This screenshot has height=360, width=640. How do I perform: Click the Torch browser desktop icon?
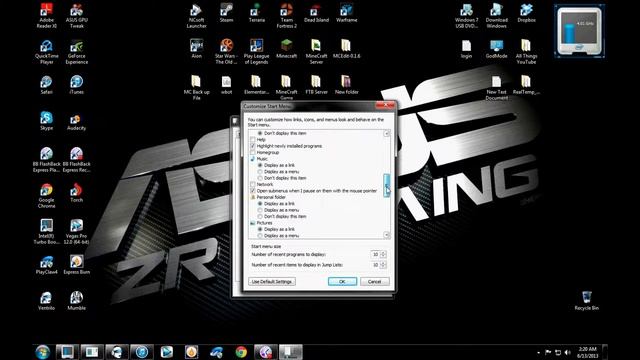[x=77, y=193]
